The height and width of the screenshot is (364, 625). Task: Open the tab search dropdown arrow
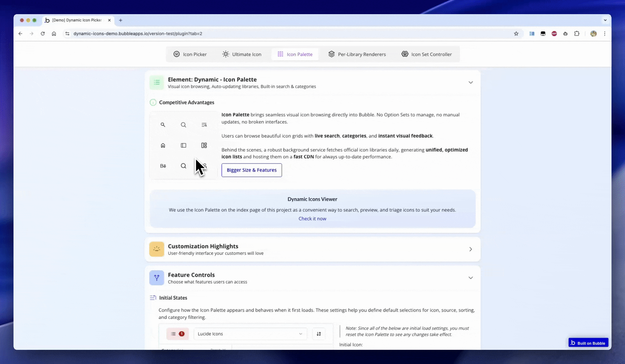[x=605, y=20]
